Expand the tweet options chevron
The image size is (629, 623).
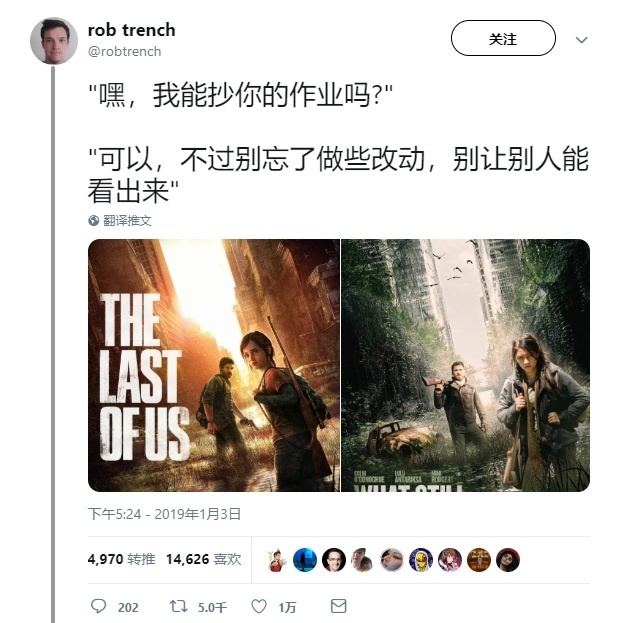[581, 40]
